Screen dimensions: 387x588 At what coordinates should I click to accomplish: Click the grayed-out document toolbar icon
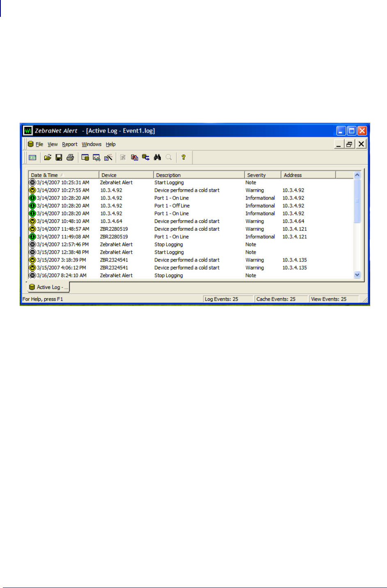(123, 157)
